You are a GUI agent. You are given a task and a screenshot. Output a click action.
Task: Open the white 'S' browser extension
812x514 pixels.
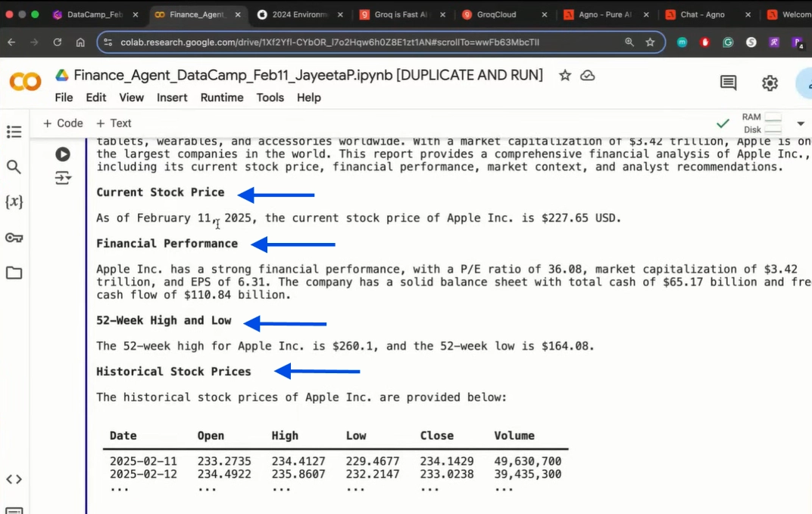click(751, 42)
